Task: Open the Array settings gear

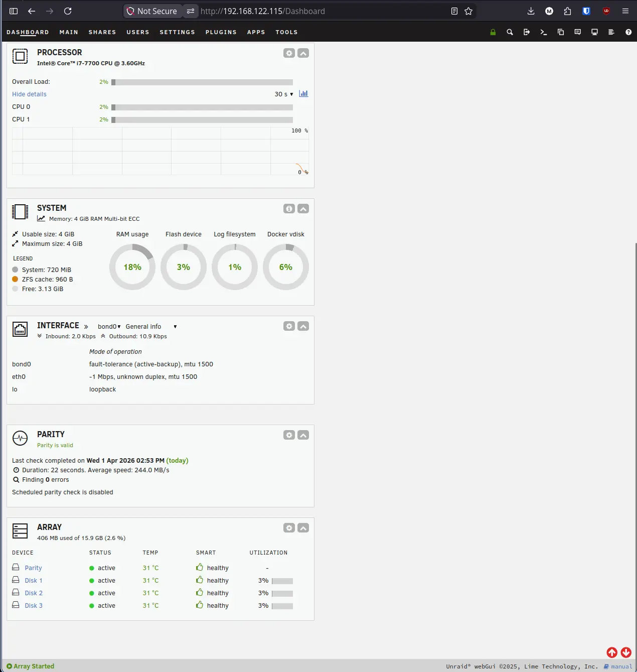Action: (289, 528)
